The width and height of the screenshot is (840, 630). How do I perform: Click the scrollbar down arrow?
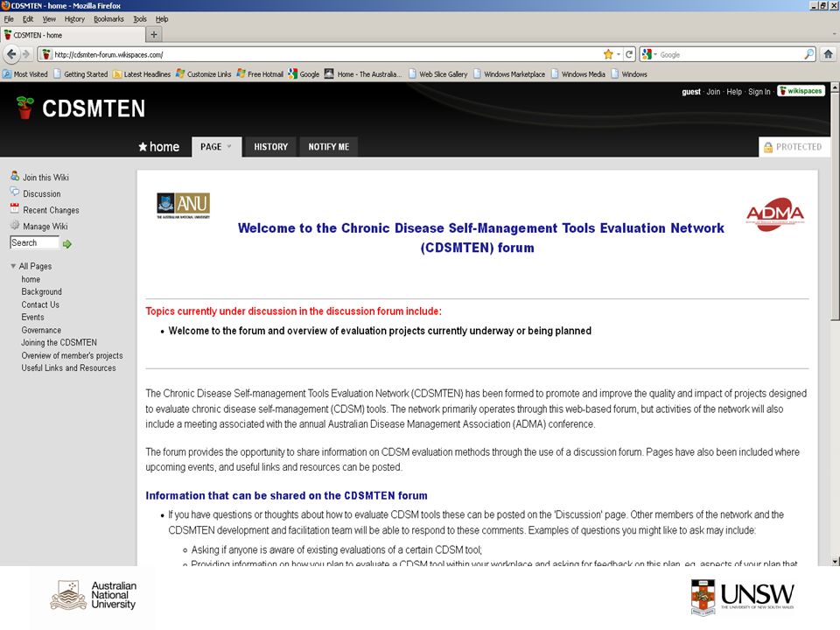click(835, 561)
